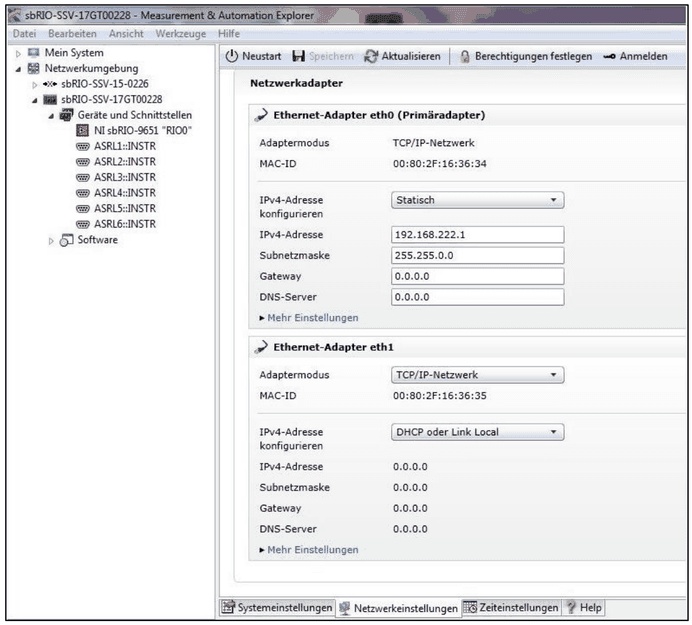692x625 pixels.
Task: Collapse Geräte und Schnittstellen node
Action: tap(51, 116)
